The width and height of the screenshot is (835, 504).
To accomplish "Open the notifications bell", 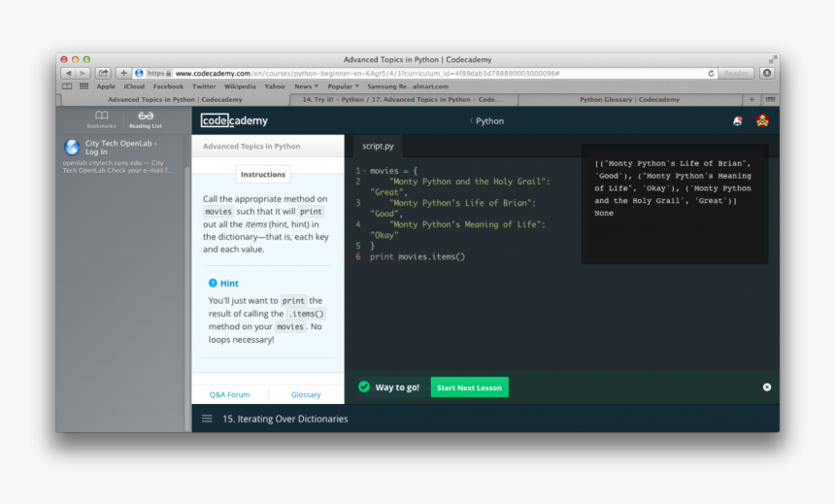I will click(x=737, y=121).
